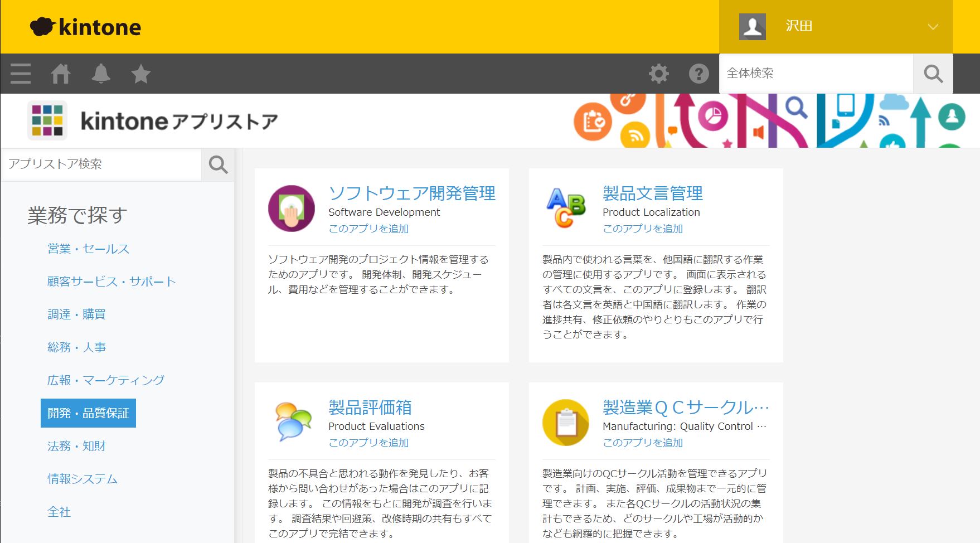The height and width of the screenshot is (543, 980).
Task: Open the 製造業QCサークル app title link
Action: point(685,408)
